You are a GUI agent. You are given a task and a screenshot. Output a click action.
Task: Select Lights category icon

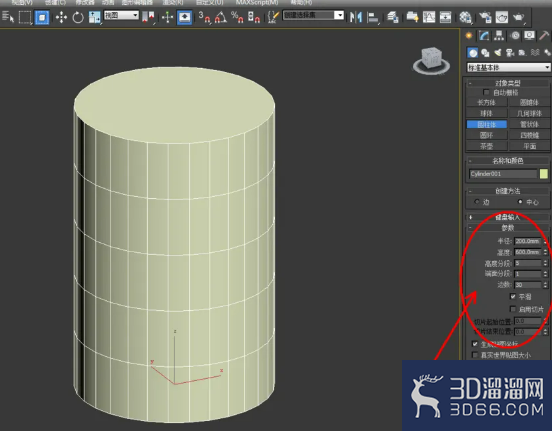(x=498, y=53)
